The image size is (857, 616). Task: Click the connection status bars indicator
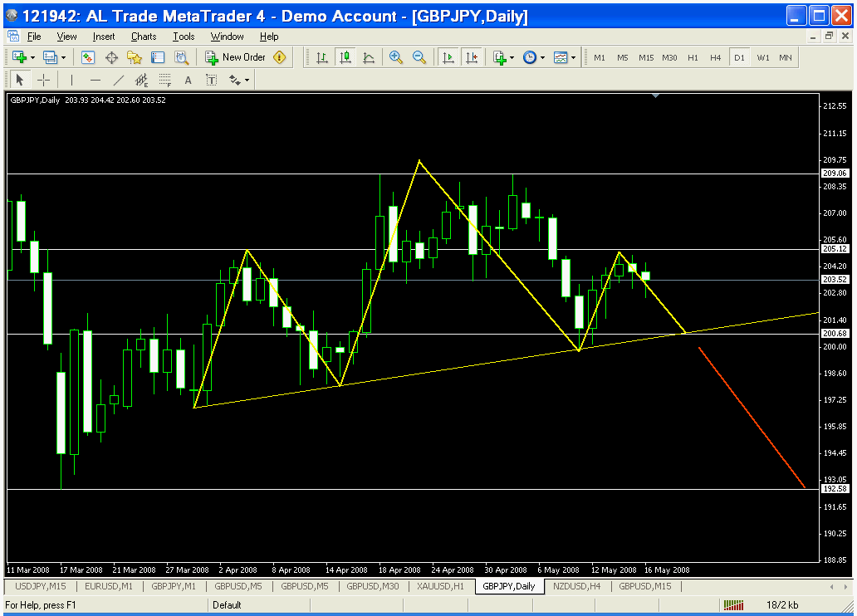pyautogui.click(x=734, y=605)
